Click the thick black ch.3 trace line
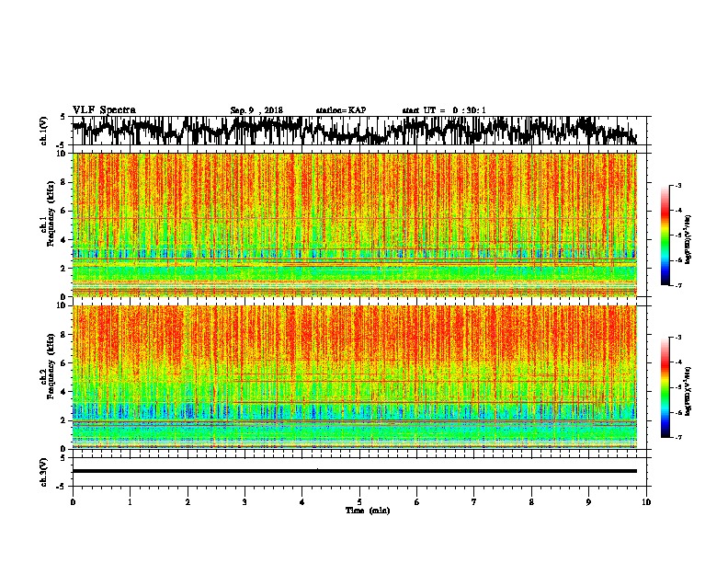Image resolution: width=728 pixels, height=563 pixels. pos(355,471)
